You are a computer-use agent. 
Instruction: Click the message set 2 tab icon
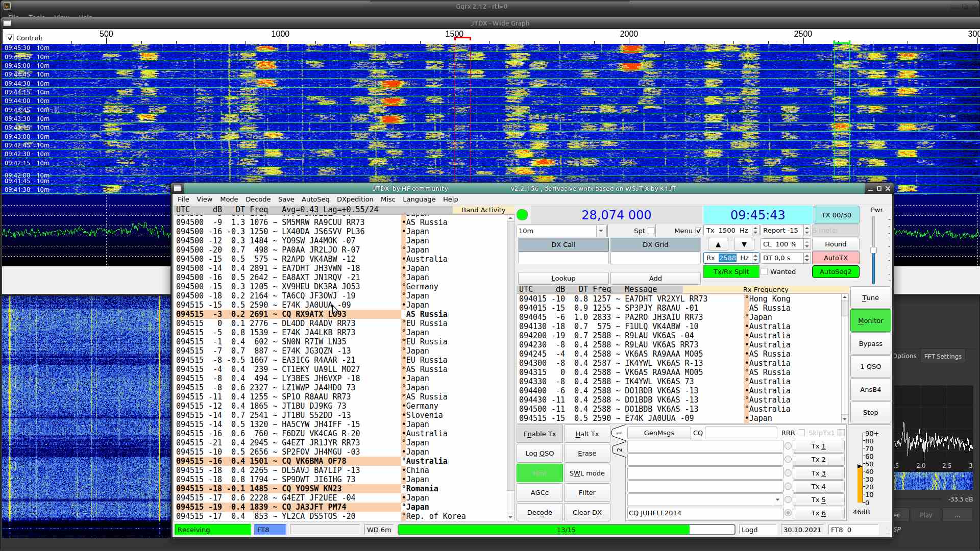click(619, 450)
